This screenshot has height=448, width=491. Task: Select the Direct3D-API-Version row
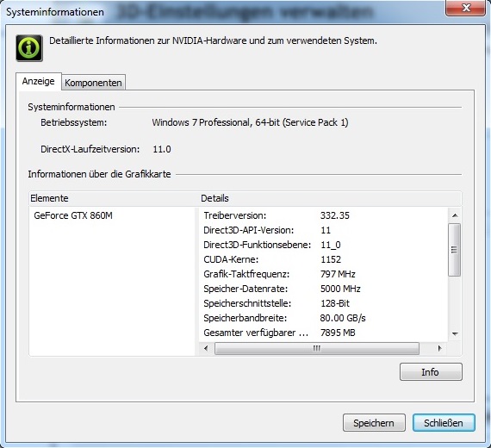click(x=323, y=230)
